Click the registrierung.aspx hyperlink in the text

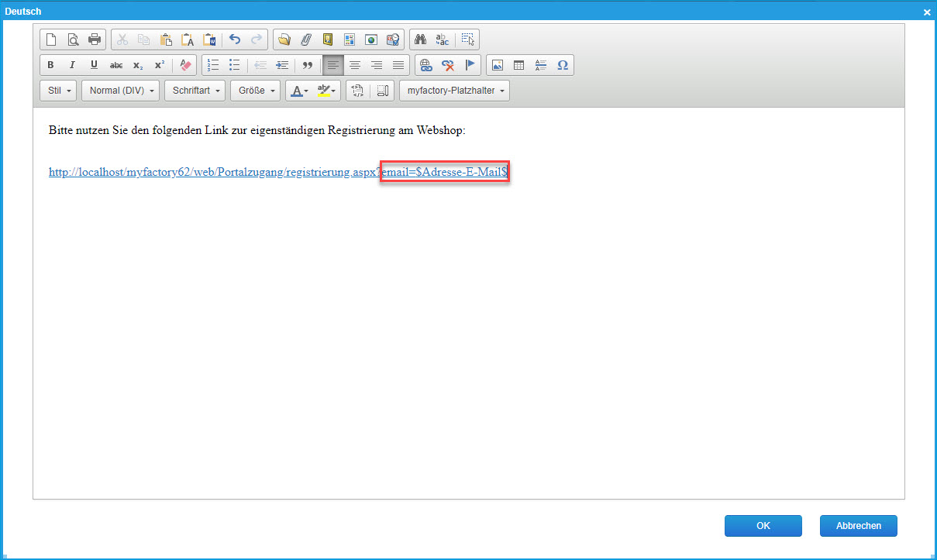(213, 173)
